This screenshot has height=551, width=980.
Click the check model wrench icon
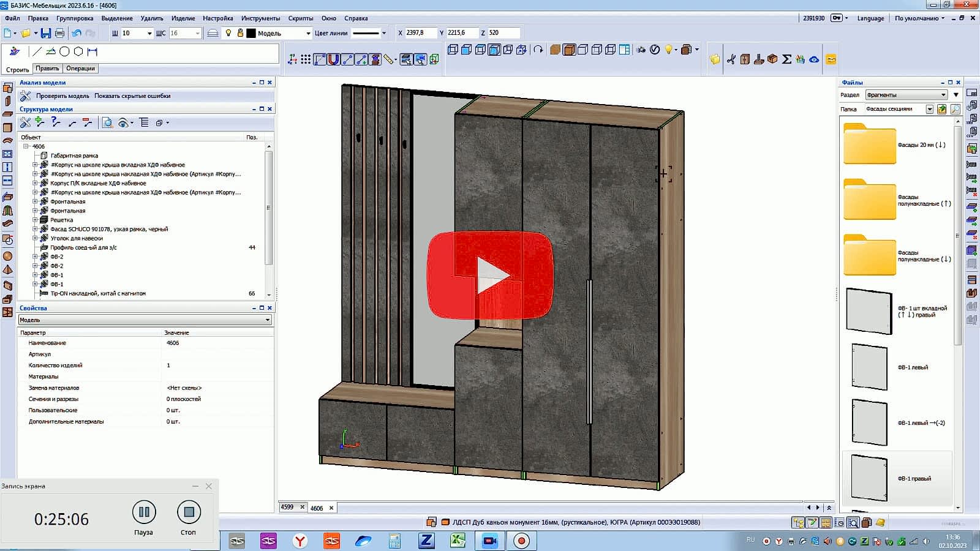[26, 96]
